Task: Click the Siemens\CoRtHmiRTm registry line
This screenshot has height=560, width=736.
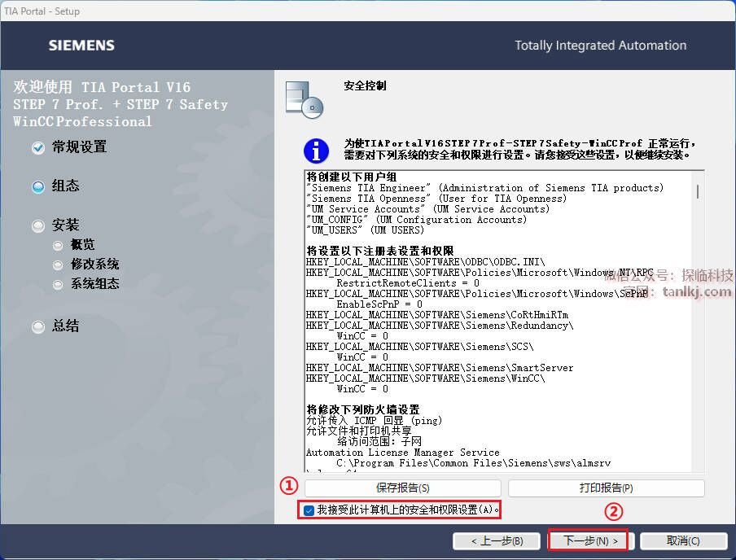Action: point(437,315)
